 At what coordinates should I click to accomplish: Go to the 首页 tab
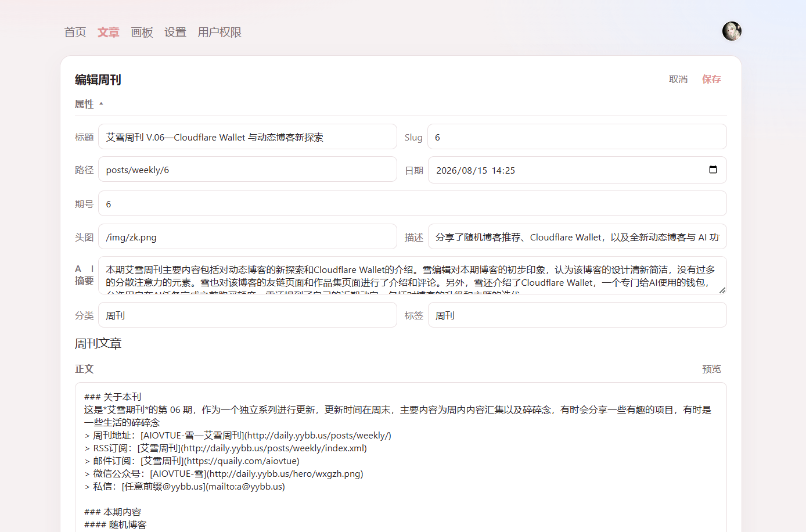pyautogui.click(x=75, y=33)
